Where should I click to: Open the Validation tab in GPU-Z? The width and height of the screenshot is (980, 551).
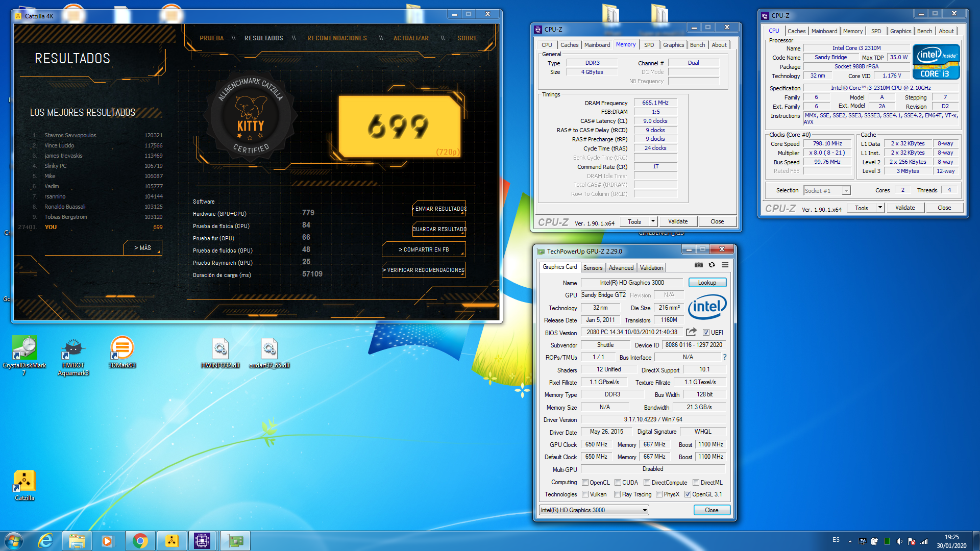(651, 268)
